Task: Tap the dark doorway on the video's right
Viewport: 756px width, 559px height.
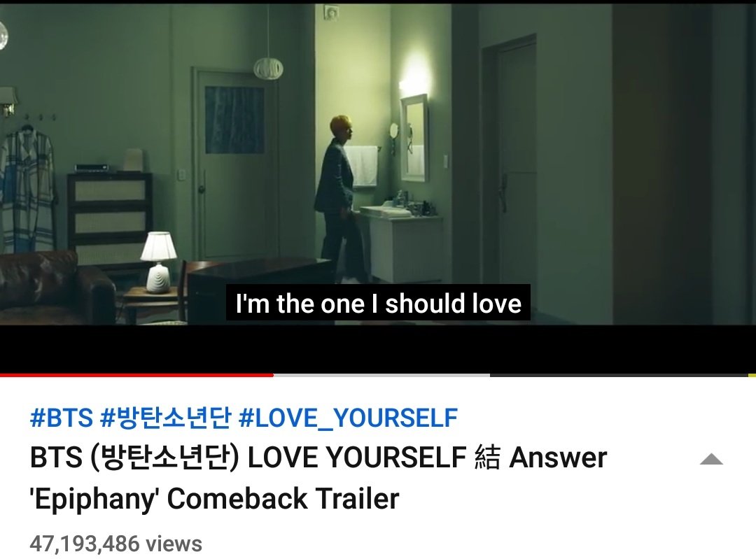Action: pyautogui.click(x=510, y=159)
